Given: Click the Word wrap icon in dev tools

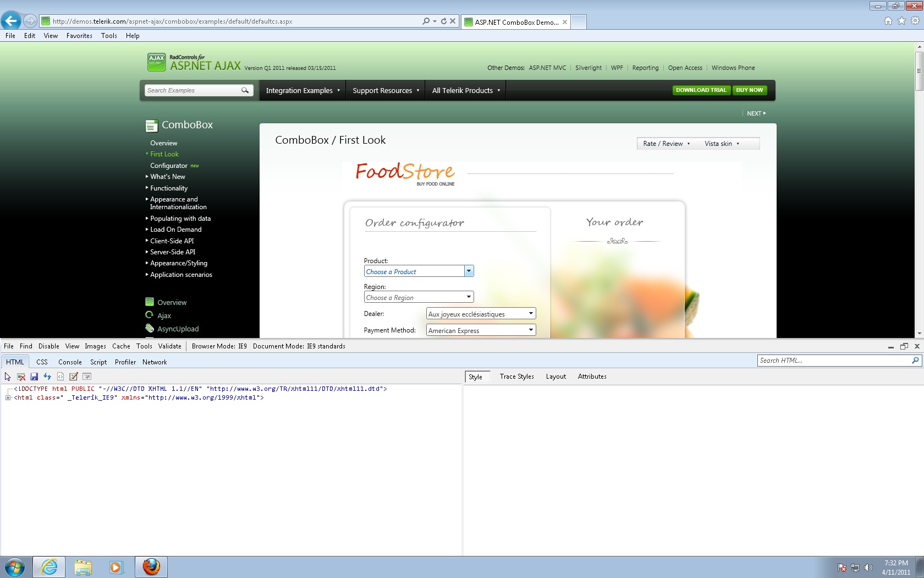Looking at the screenshot, I should click(87, 377).
